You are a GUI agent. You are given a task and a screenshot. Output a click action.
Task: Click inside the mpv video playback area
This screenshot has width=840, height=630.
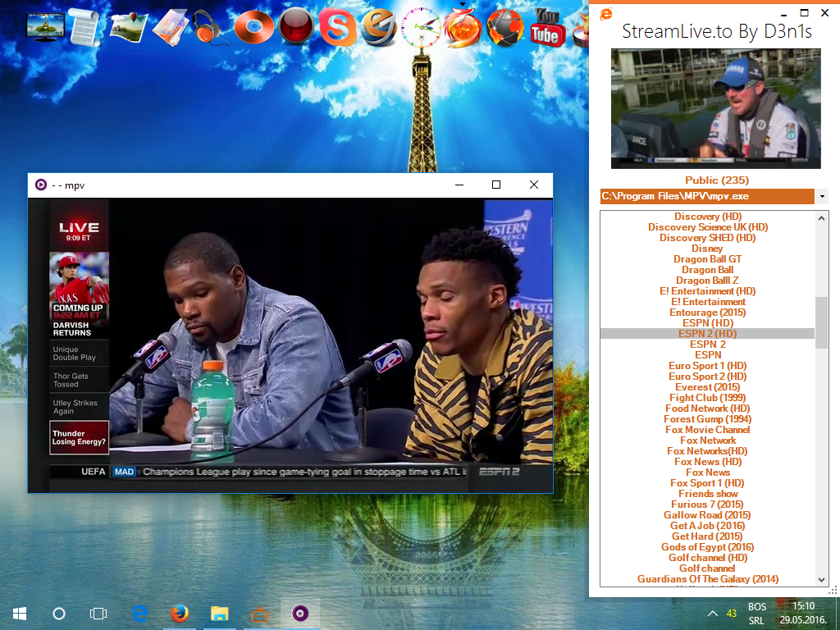click(x=290, y=345)
